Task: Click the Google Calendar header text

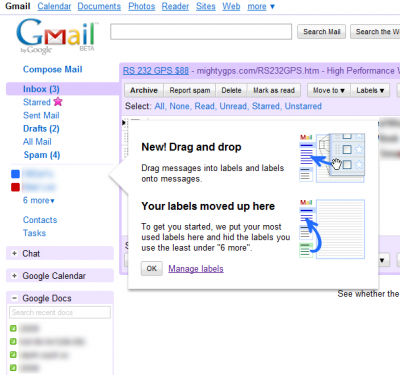Action: [54, 276]
